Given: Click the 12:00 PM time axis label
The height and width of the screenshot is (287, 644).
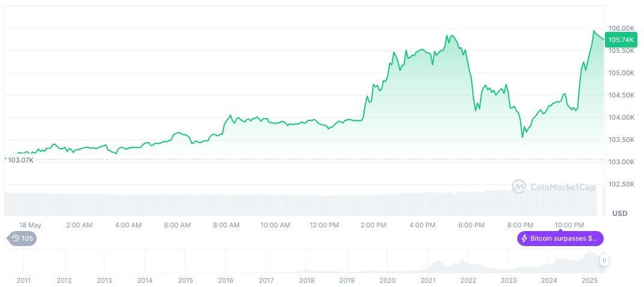Looking at the screenshot, I should (324, 225).
